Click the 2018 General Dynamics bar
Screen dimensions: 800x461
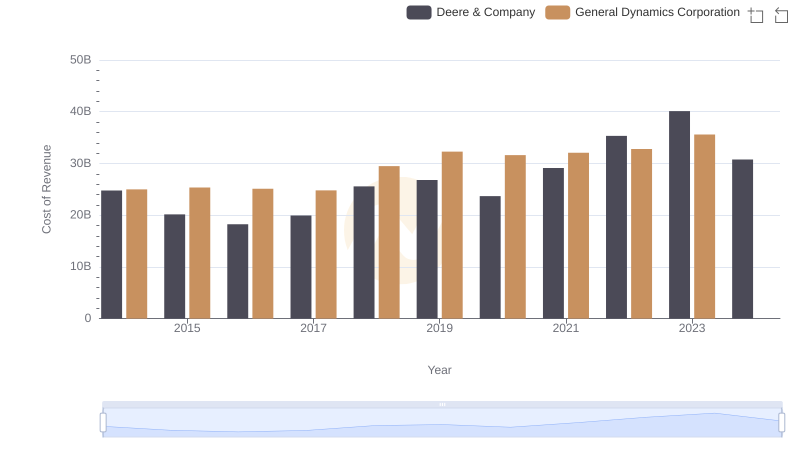[389, 242]
